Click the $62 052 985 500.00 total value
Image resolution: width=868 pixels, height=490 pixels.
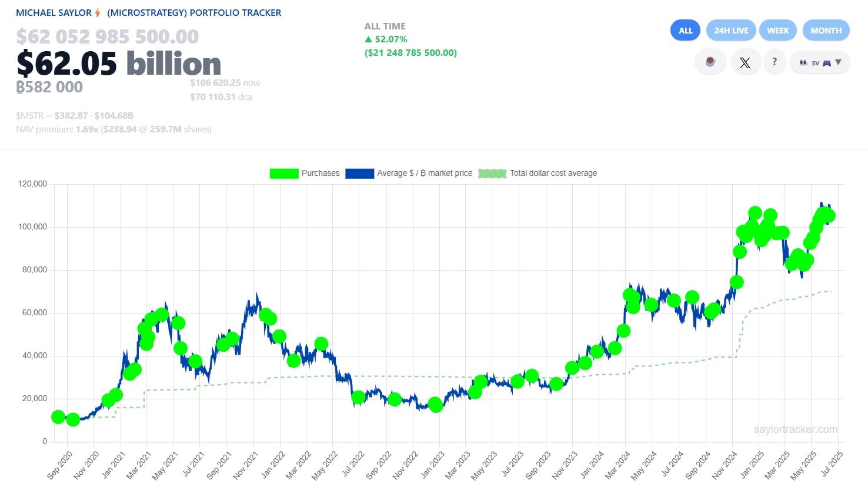[x=108, y=36]
